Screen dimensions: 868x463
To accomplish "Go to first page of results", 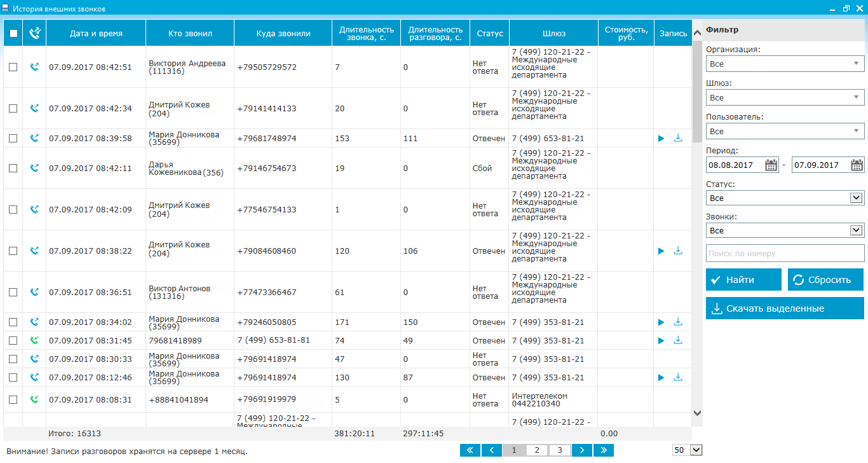I will pyautogui.click(x=470, y=450).
